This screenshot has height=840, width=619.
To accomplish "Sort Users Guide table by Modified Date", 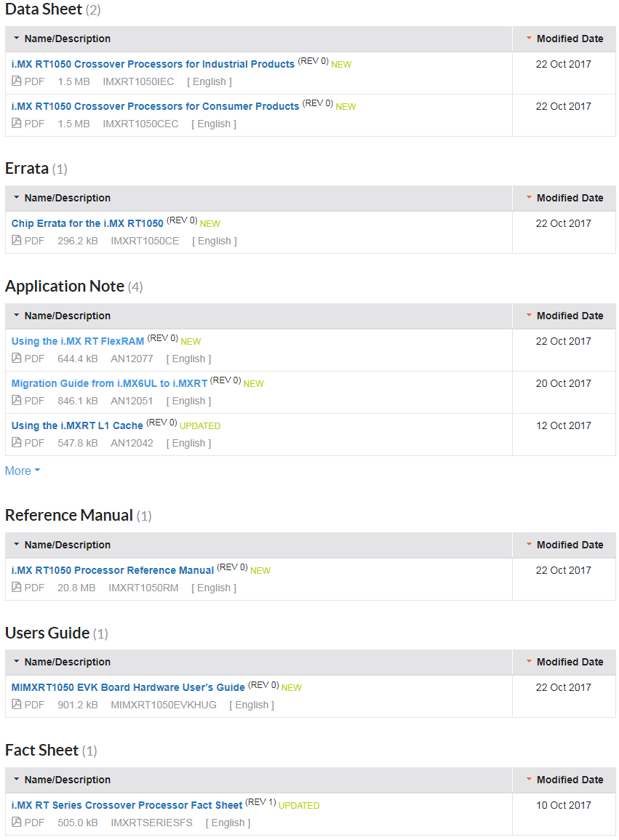I will coord(565,662).
